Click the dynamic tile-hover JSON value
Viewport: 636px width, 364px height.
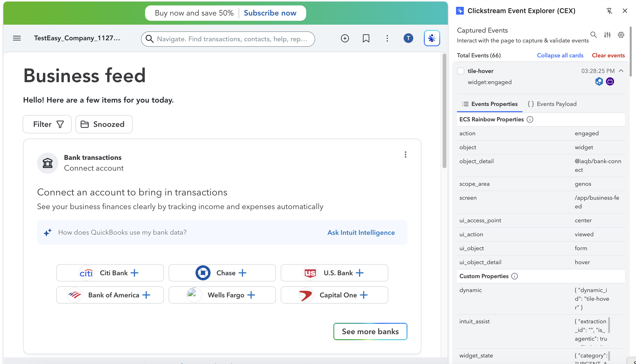(x=592, y=299)
